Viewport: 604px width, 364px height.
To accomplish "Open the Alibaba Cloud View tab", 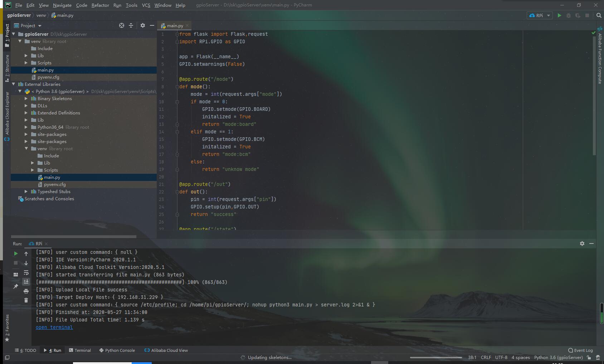I will click(166, 350).
